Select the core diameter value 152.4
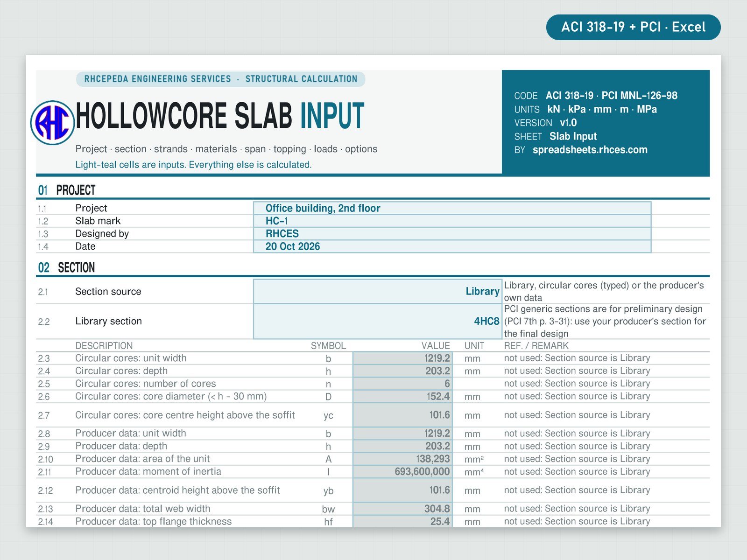Screen dimensions: 747x560 tap(402, 397)
